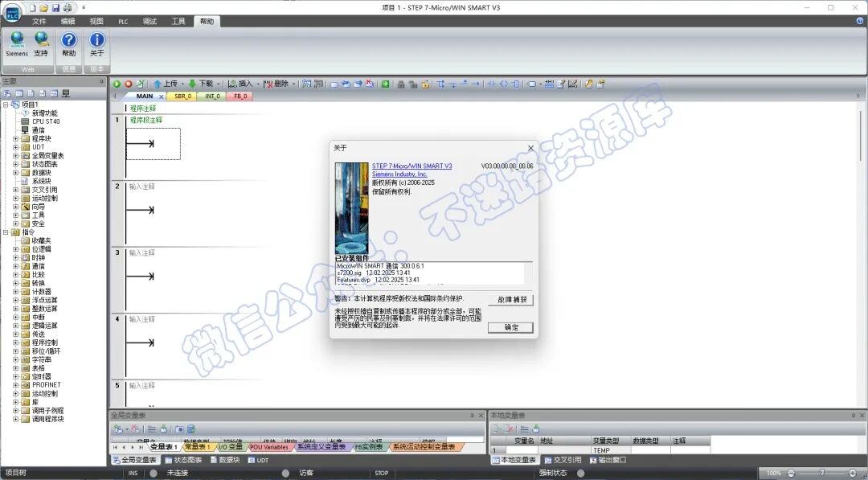
Task: Close the 关于 dialog with X
Action: [x=530, y=149]
